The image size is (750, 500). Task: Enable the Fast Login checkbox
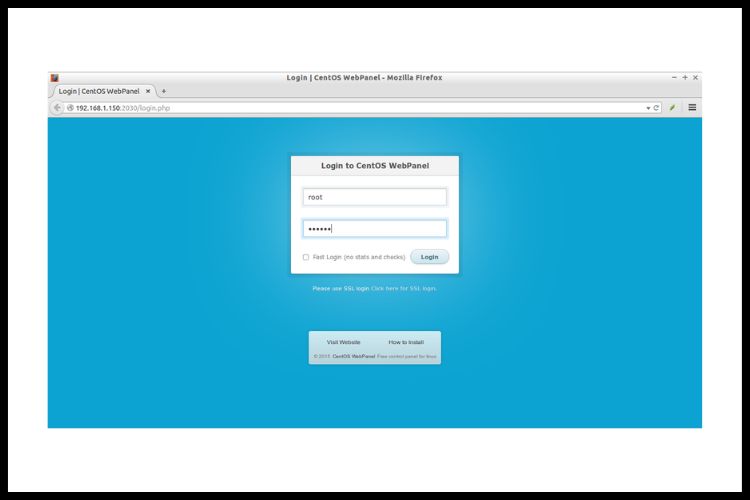pos(306,257)
